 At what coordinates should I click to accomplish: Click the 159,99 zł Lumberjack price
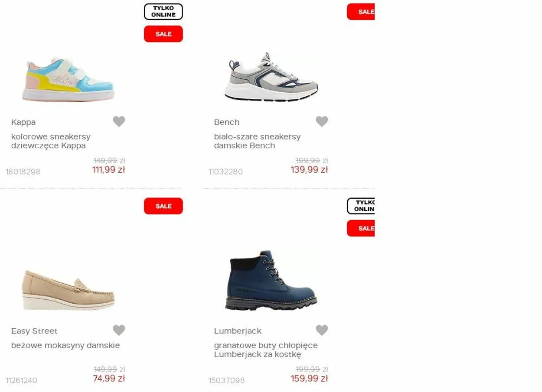tap(309, 379)
